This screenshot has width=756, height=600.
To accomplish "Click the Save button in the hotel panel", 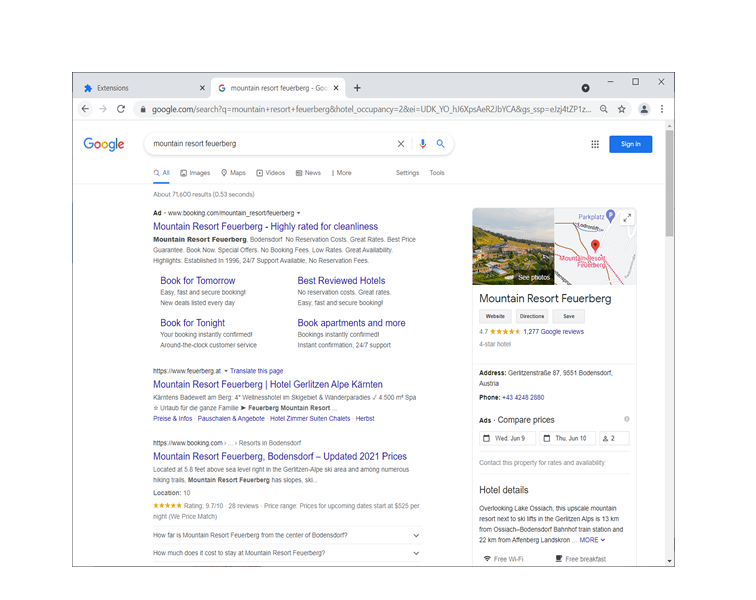I will [x=568, y=316].
